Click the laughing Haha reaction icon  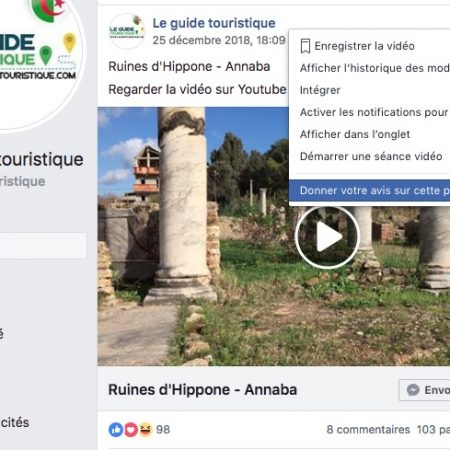[145, 429]
